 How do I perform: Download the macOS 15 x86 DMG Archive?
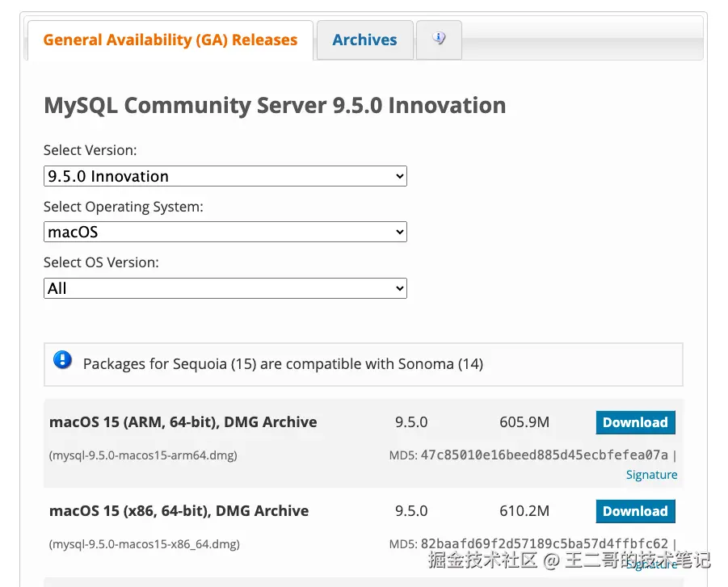coord(635,511)
